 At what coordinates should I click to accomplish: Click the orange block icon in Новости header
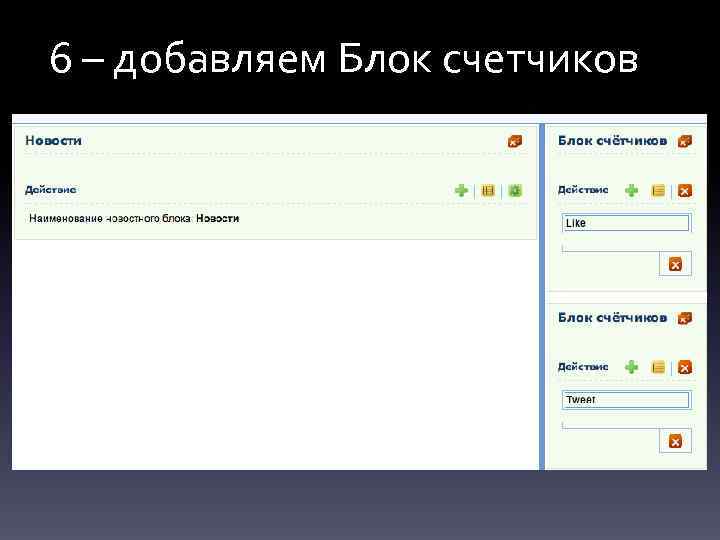click(x=514, y=141)
